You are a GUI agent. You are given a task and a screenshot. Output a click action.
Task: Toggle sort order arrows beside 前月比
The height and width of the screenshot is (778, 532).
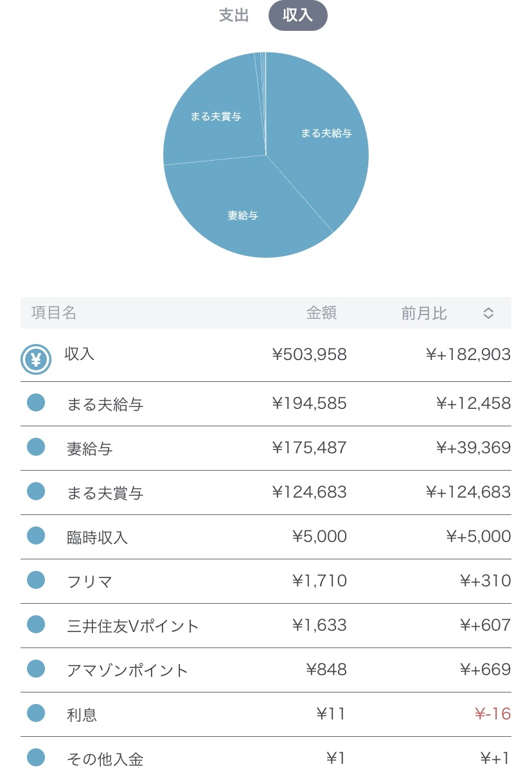488,313
